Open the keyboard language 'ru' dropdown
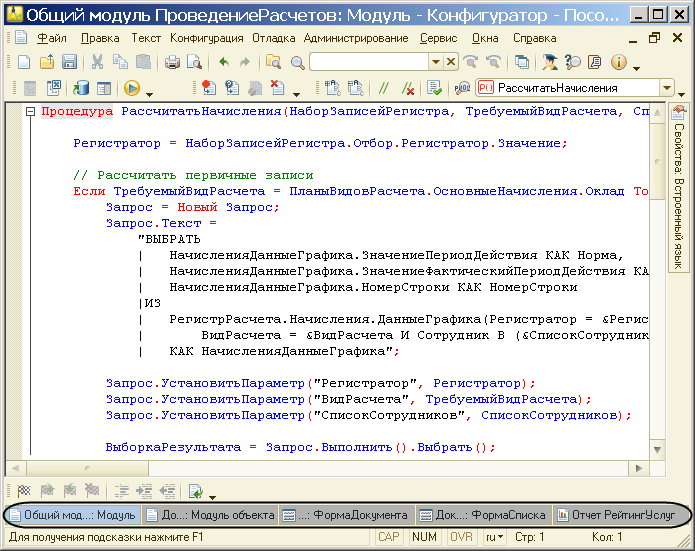Viewport: 695px width, 551px height. coord(494,538)
